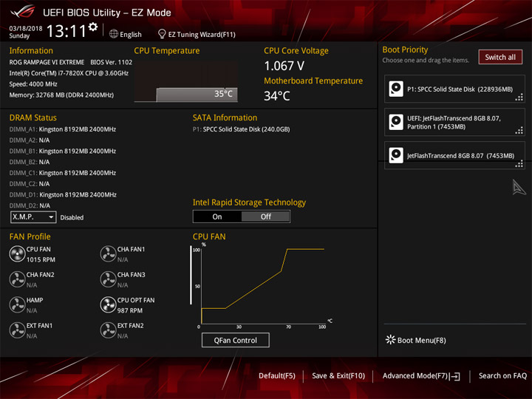This screenshot has height=399, width=532.
Task: Click DIMM_B1 Kingston 8192MB 2400MHz entry
Action: (63, 151)
